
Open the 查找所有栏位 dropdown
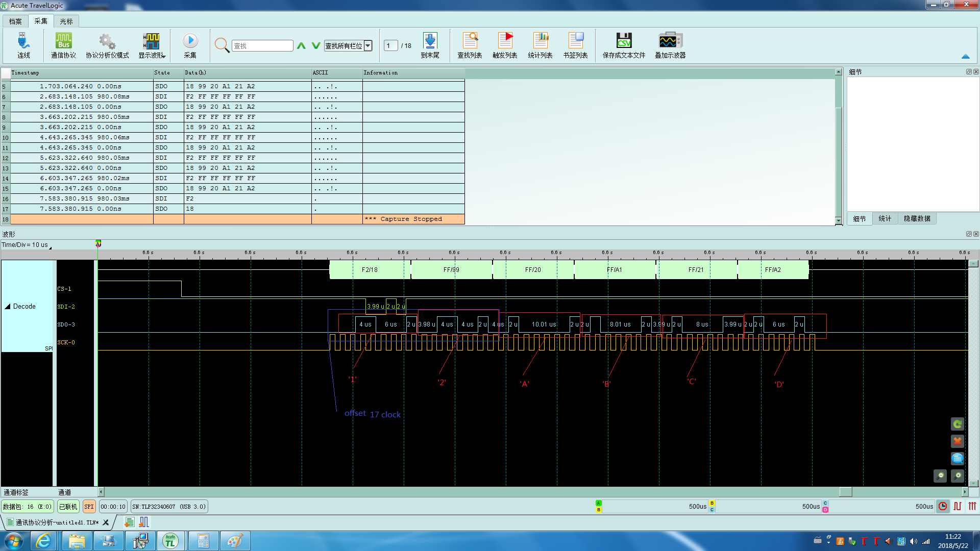tap(367, 46)
